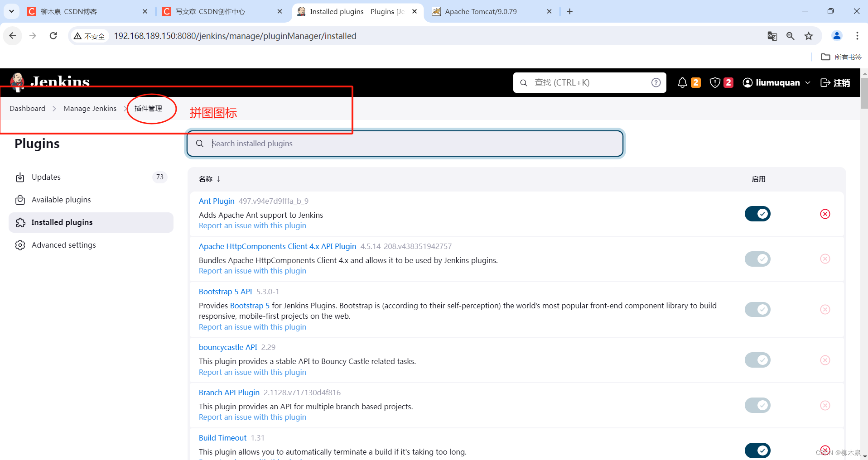Click the search help question mark icon
Screen dimensions: 868x460
656,82
